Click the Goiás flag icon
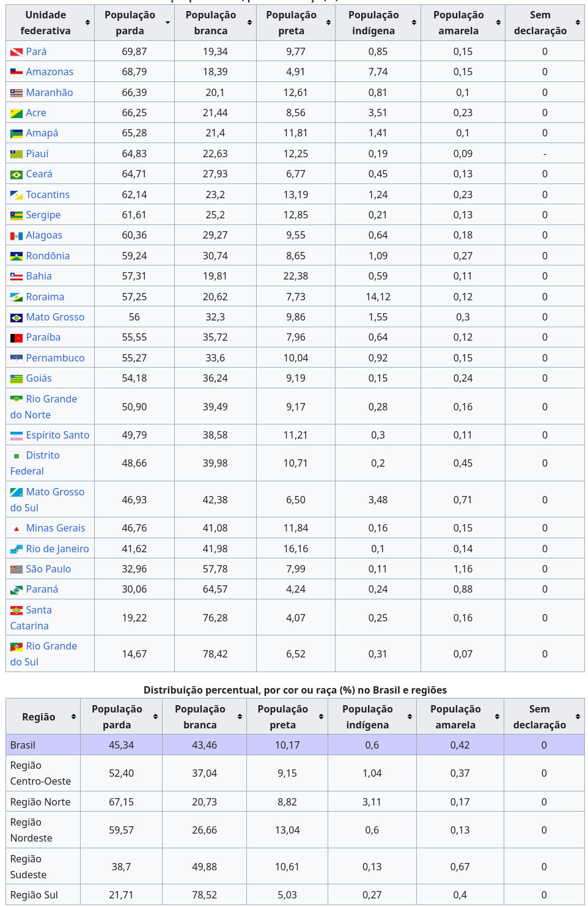This screenshot has width=588, height=907. point(17,379)
